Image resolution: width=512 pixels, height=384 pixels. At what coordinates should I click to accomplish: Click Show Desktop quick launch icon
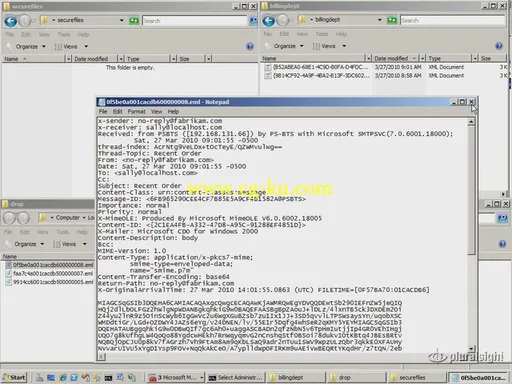[x=51, y=378]
